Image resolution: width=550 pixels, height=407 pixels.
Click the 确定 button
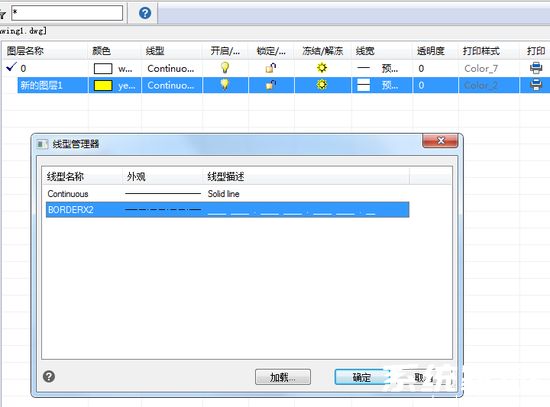(x=362, y=377)
